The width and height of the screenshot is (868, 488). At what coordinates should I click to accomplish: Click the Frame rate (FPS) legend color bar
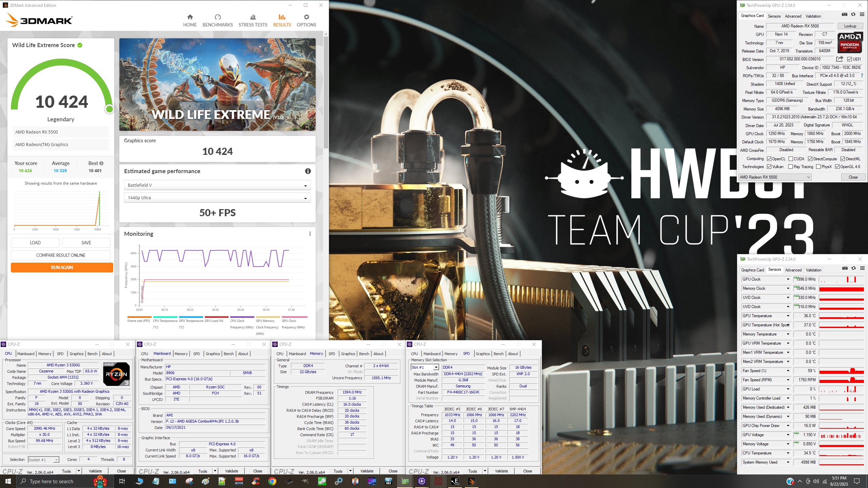coord(139,317)
